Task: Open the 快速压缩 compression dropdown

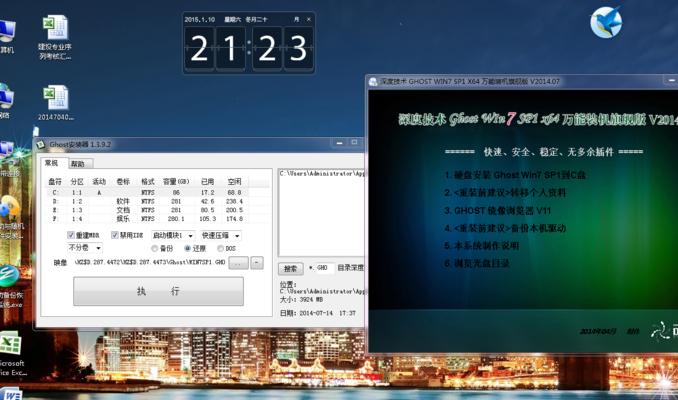Action: (x=221, y=235)
